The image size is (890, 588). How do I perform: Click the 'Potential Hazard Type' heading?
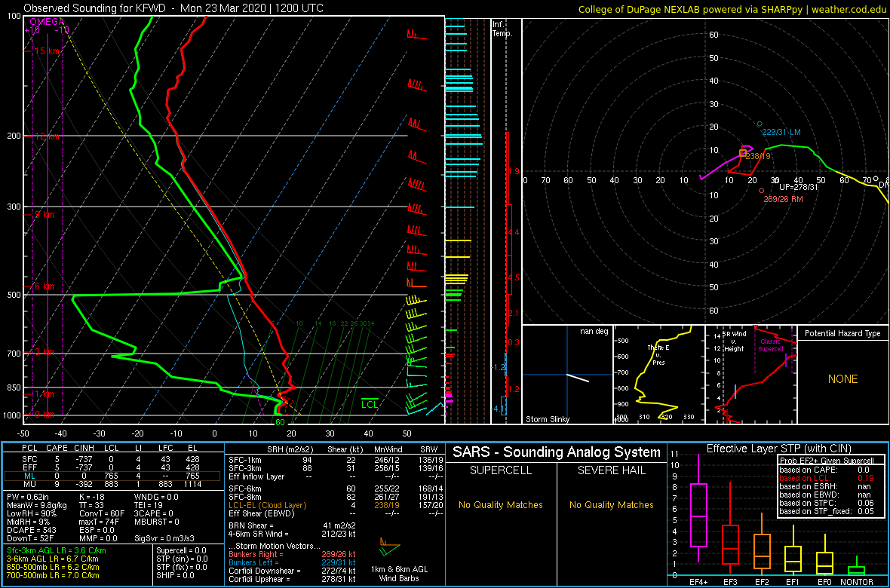842,334
